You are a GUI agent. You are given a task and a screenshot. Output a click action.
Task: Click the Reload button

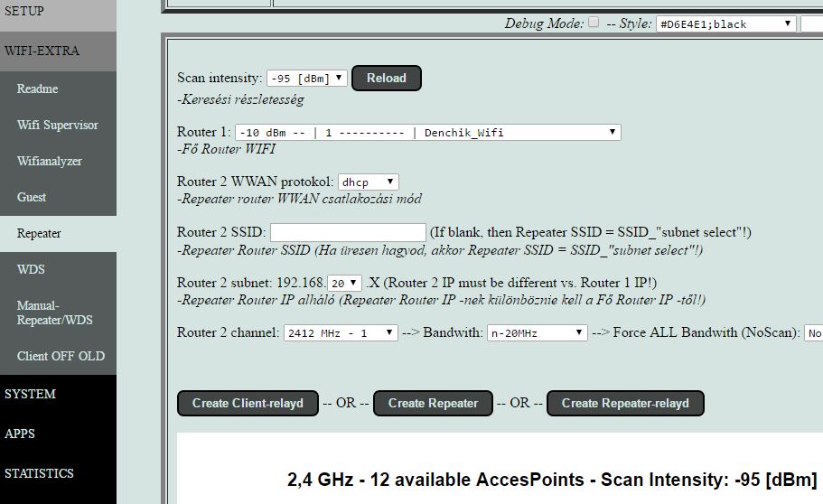pyautogui.click(x=387, y=78)
